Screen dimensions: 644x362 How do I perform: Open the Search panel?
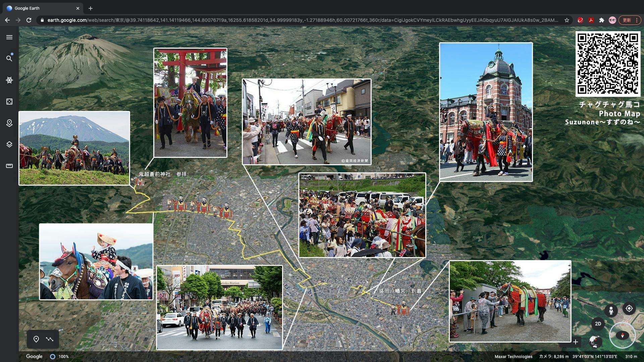[x=9, y=58]
